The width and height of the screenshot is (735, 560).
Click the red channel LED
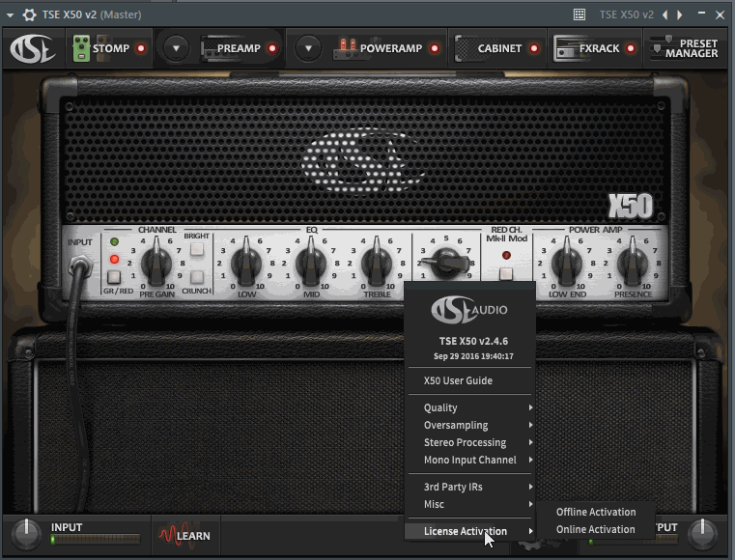tap(114, 259)
